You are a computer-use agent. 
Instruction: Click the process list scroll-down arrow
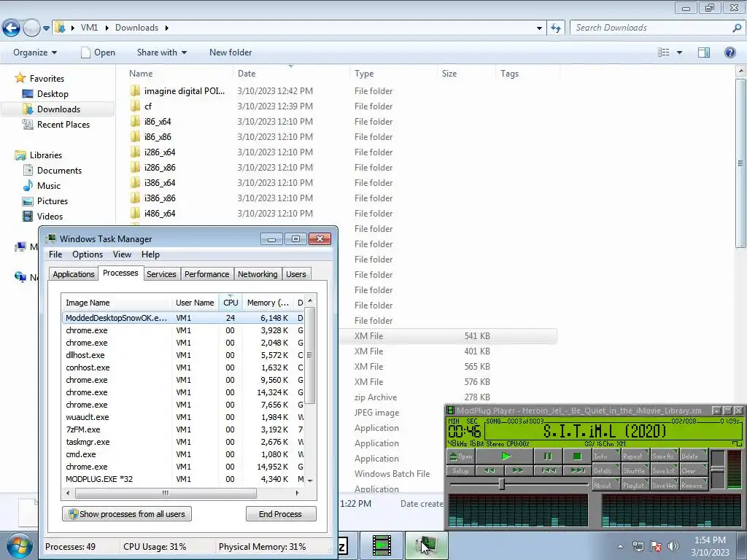[x=310, y=481]
